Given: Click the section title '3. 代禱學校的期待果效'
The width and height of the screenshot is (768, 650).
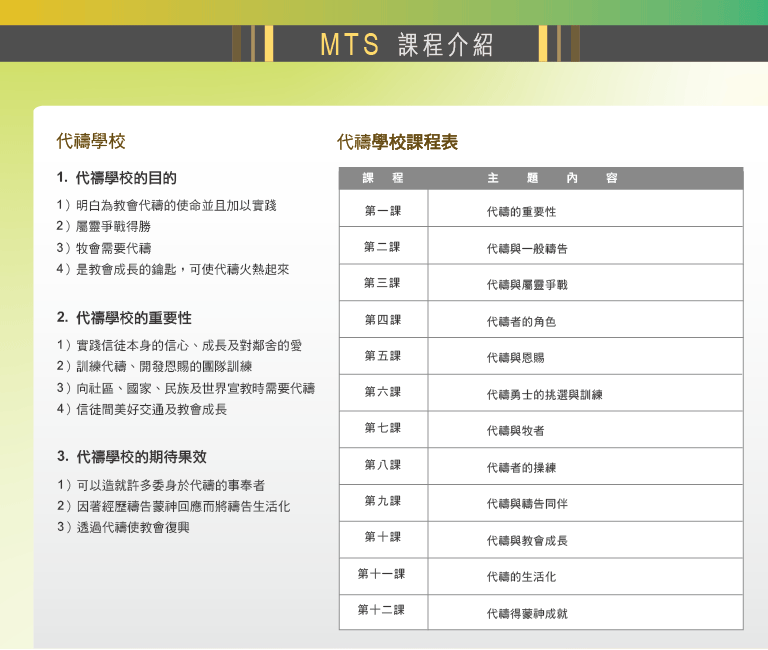Looking at the screenshot, I should [132, 457].
